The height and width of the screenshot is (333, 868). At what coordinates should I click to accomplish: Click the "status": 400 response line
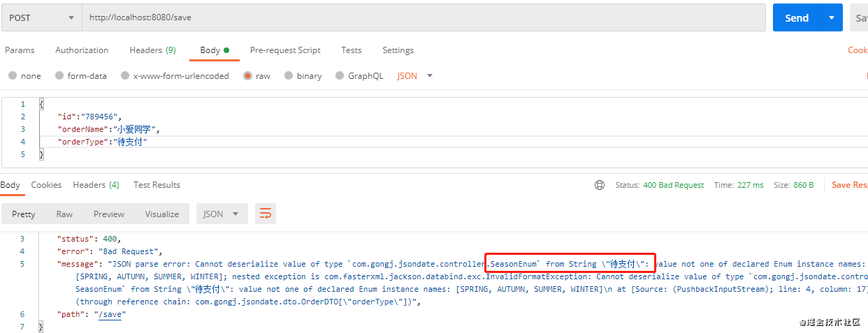coord(88,239)
